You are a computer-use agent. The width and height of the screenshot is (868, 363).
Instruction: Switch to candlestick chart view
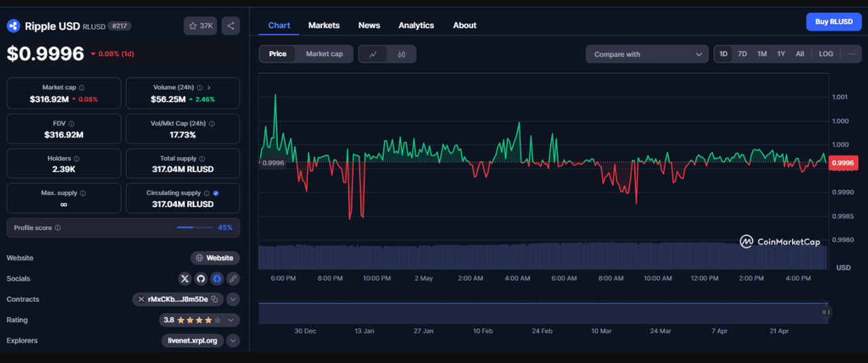[x=401, y=54]
